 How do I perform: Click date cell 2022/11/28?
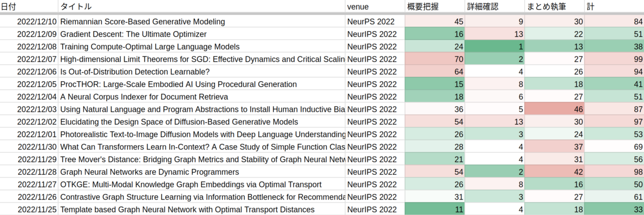click(29, 172)
